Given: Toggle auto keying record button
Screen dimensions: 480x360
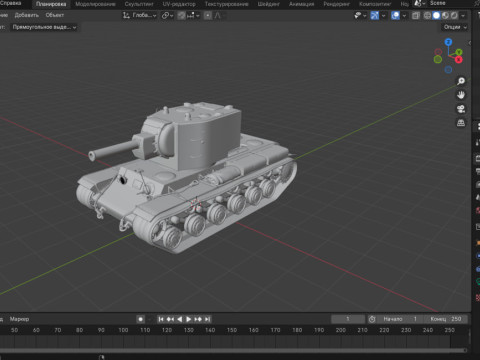Looking at the screenshot, I should (141, 319).
